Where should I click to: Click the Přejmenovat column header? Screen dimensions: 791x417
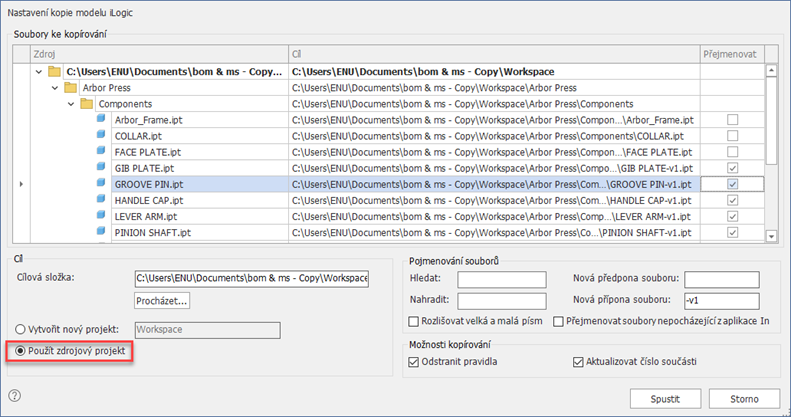click(x=732, y=54)
